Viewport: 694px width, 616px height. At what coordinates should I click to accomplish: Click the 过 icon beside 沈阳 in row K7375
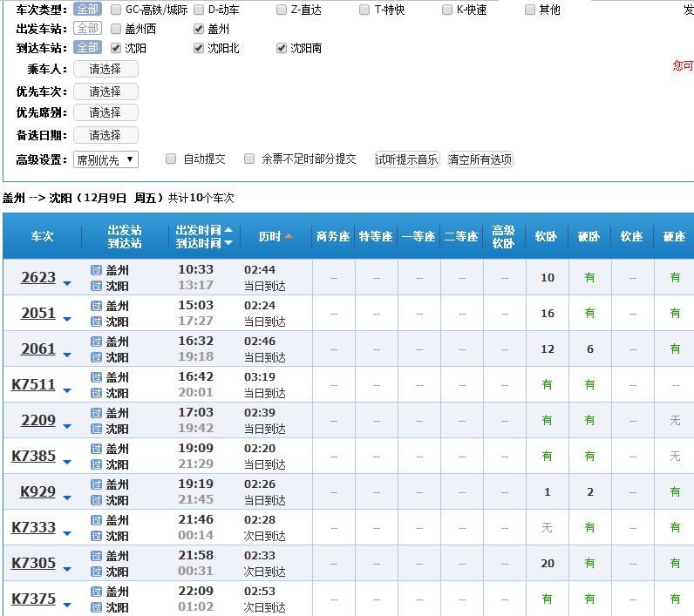click(96, 607)
